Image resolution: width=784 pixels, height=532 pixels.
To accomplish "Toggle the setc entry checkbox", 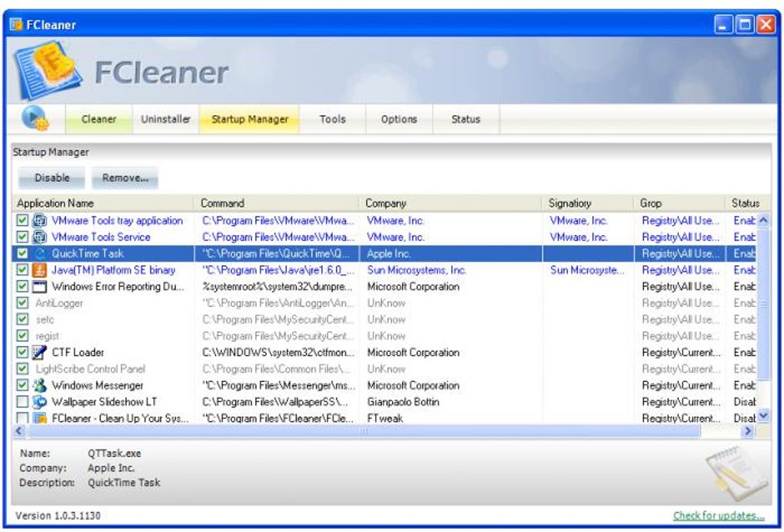I will [22, 320].
